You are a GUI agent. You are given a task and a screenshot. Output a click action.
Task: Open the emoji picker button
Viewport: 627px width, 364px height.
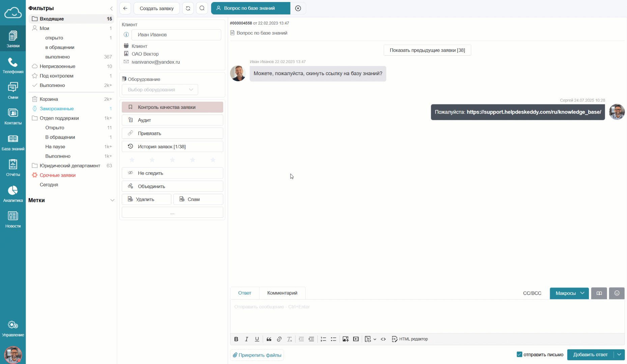(x=617, y=293)
